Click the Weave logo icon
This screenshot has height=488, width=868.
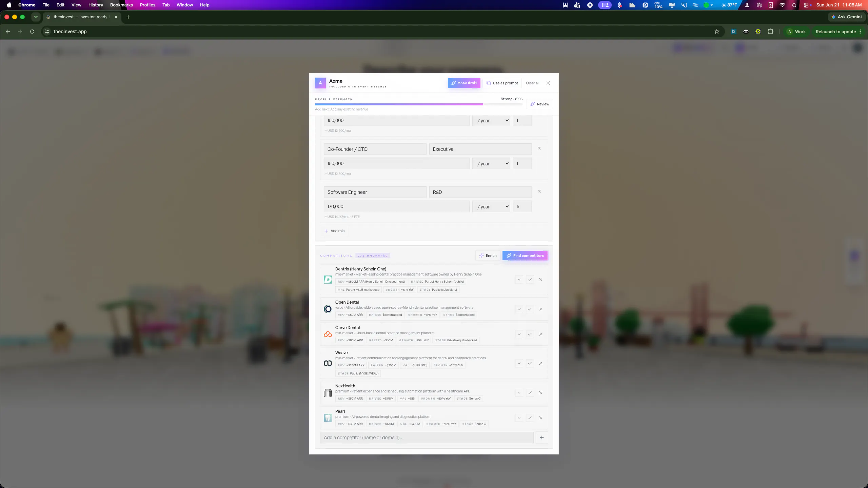[x=328, y=363]
